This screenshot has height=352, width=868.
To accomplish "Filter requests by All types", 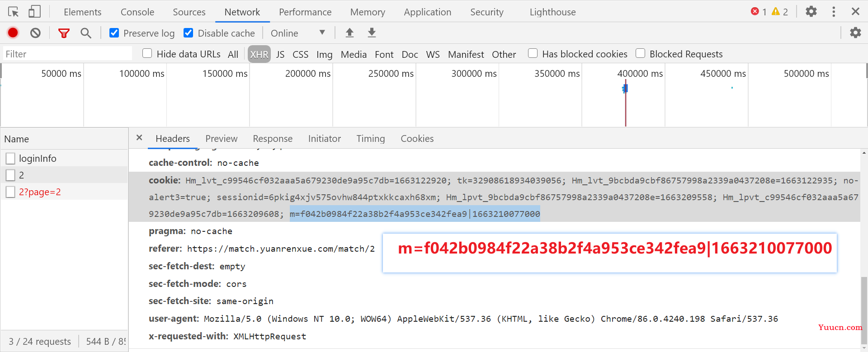I will [233, 54].
